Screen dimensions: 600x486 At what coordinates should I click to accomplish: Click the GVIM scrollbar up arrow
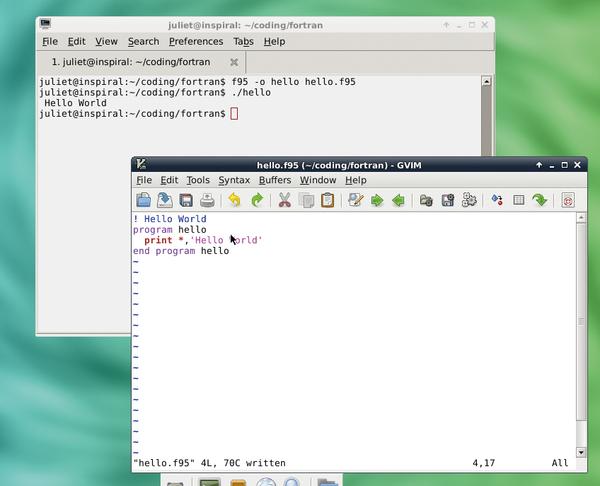(x=581, y=218)
